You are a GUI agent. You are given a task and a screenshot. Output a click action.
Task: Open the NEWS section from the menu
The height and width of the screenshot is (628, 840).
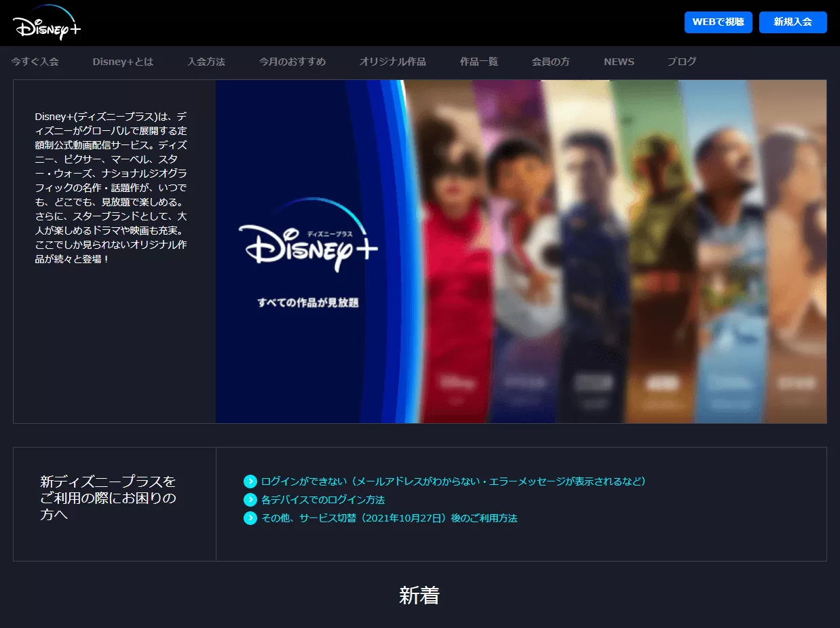[618, 61]
